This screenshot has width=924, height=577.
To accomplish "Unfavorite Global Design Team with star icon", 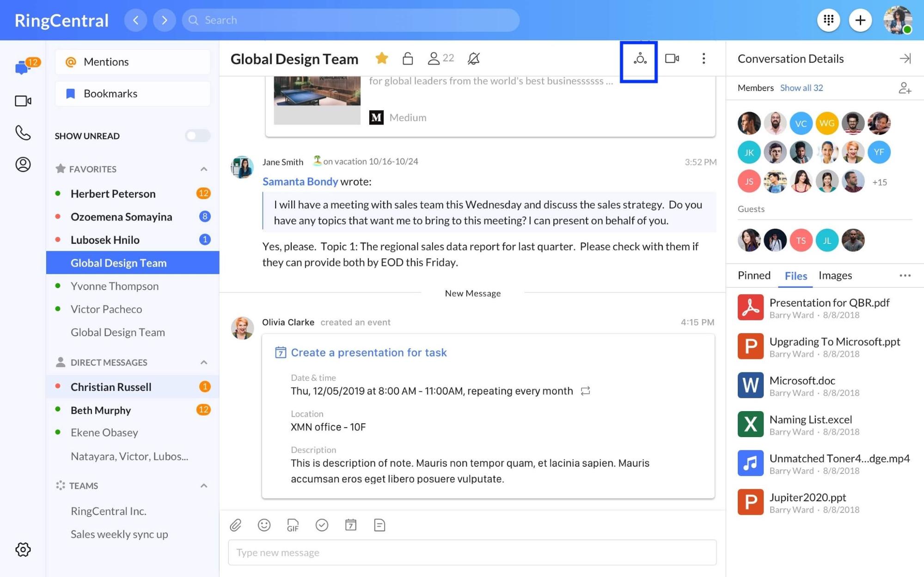I will pyautogui.click(x=382, y=58).
